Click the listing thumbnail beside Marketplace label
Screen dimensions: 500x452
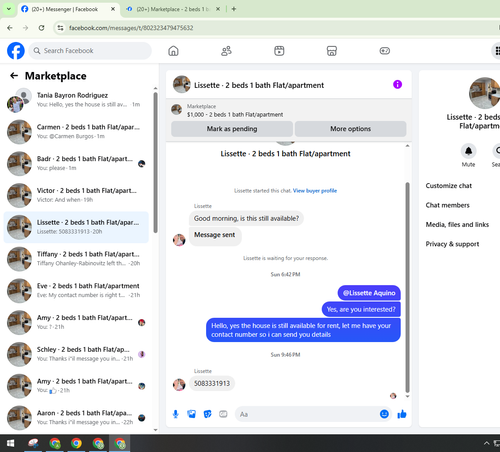tap(176, 109)
